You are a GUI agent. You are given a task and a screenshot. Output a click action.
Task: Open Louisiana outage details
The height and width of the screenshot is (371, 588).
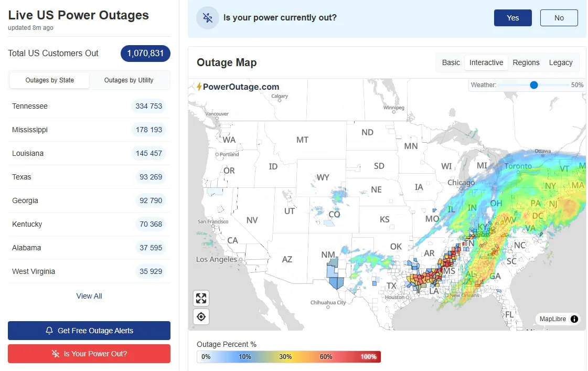(89, 153)
